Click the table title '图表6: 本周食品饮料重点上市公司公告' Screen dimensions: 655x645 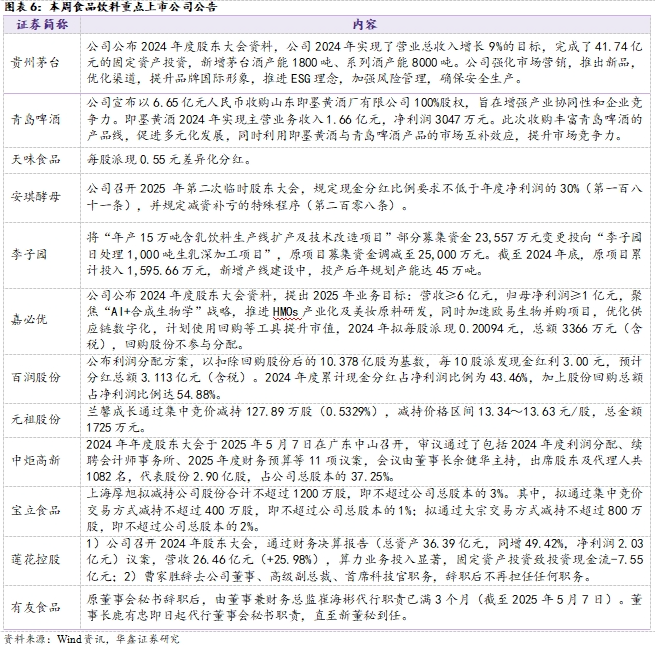[111, 7]
